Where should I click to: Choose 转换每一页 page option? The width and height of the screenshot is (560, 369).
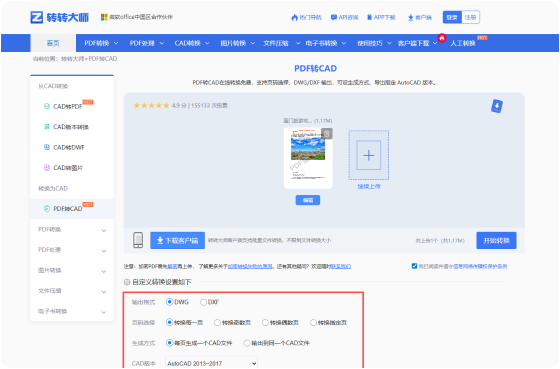169,323
